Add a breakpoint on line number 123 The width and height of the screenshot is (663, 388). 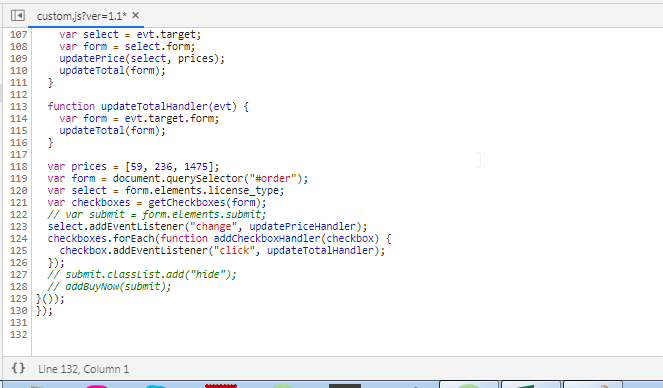19,227
